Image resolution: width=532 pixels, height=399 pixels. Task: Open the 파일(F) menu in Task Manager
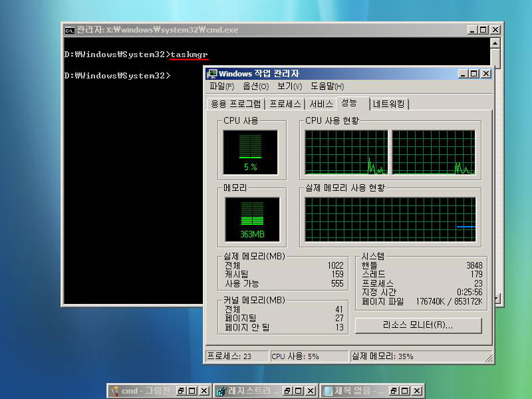221,86
